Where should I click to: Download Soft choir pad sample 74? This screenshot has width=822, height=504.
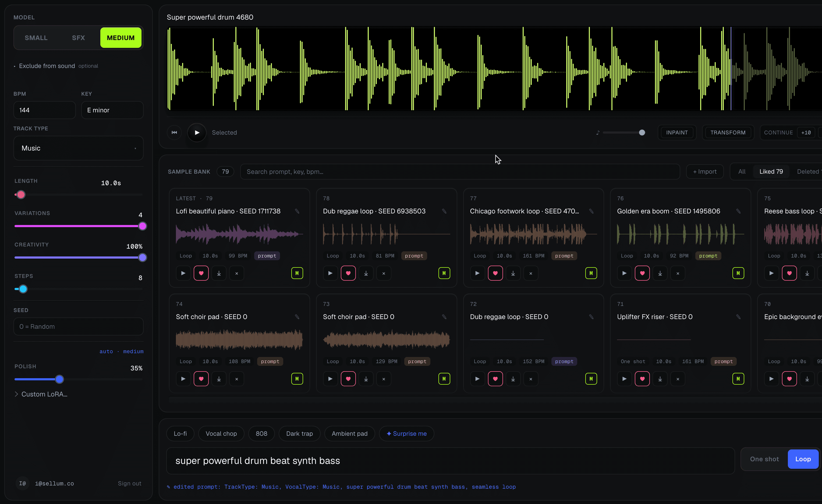click(219, 379)
